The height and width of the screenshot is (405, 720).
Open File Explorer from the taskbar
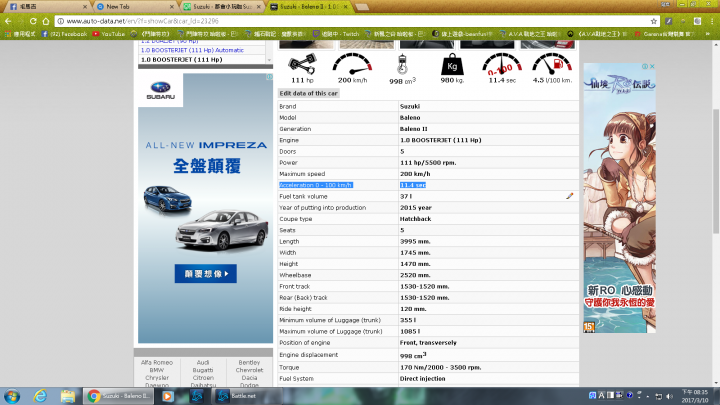pyautogui.click(x=68, y=396)
